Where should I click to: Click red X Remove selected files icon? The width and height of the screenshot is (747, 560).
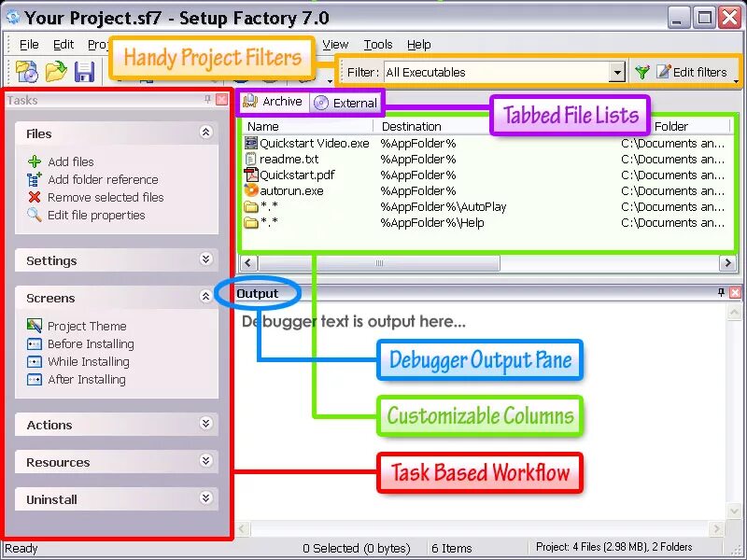(35, 197)
